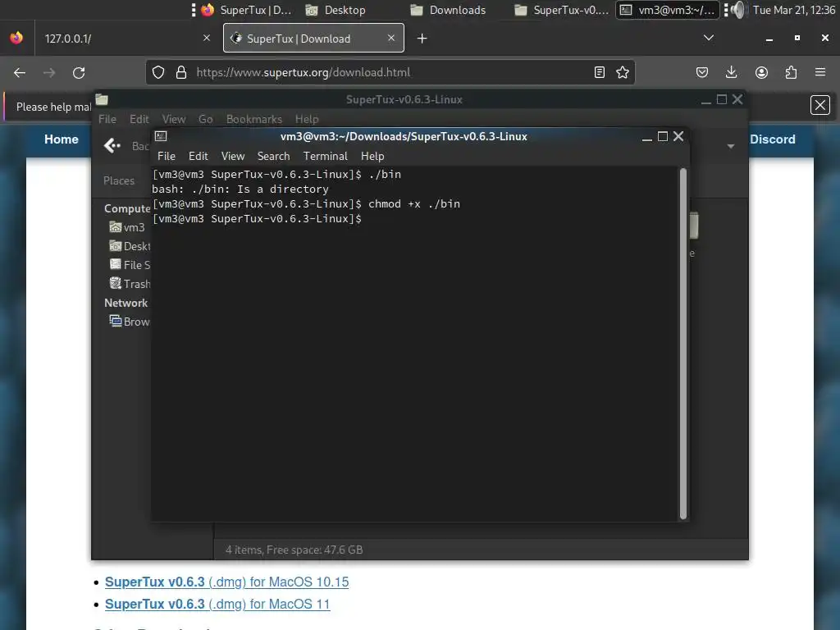Close the 127.0.0.1 tab
This screenshot has width=840, height=630.
coord(207,38)
